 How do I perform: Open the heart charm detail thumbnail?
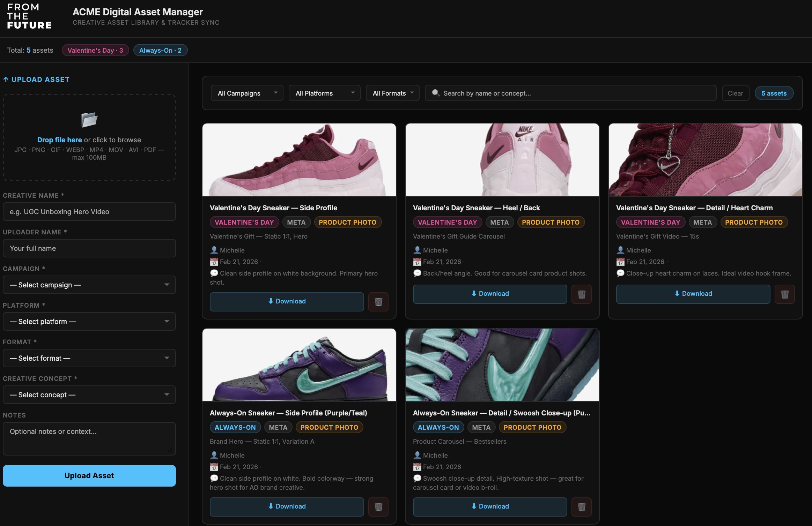(x=706, y=160)
